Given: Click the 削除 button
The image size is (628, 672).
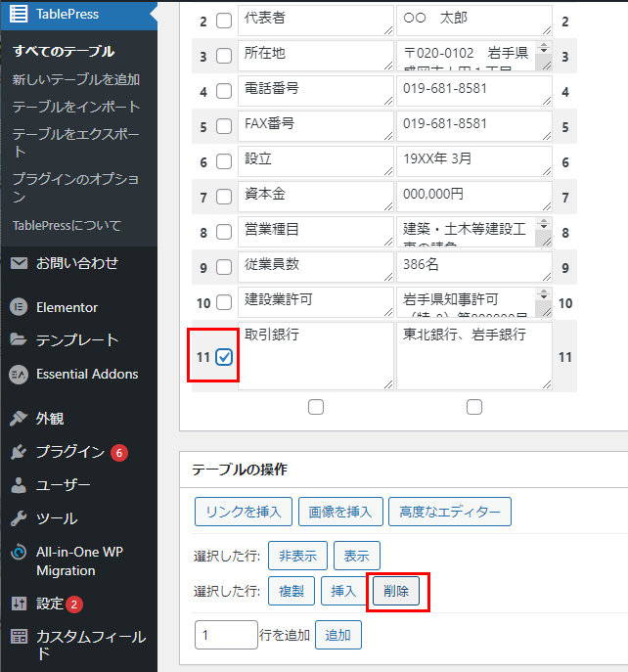Looking at the screenshot, I should click(396, 592).
